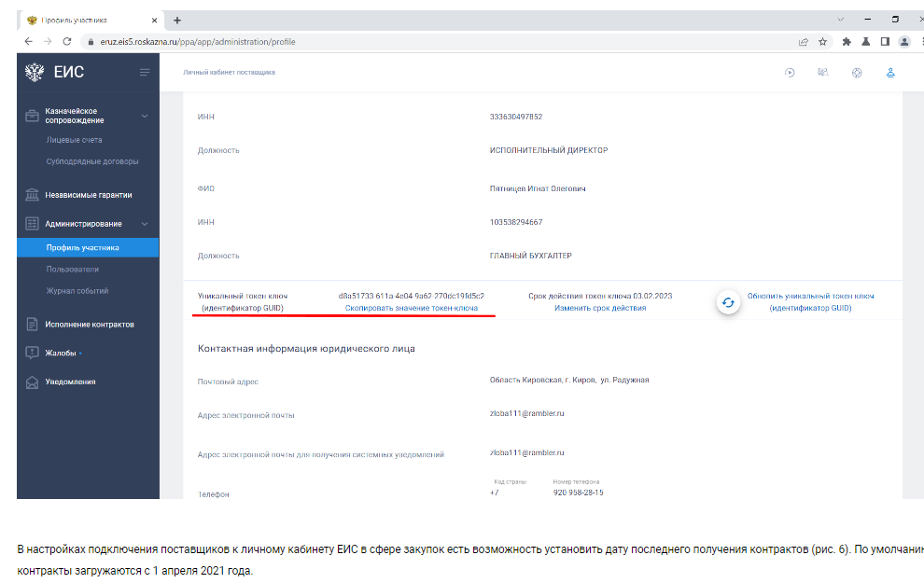This screenshot has height=583, width=924.
Task: Click Контактная информация юридического лица heading
Action: point(306,349)
